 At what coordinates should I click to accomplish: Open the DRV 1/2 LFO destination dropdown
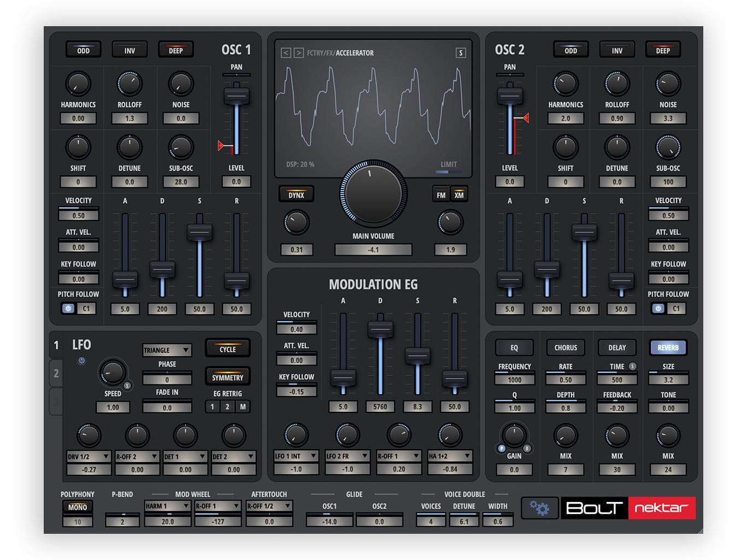point(89,456)
